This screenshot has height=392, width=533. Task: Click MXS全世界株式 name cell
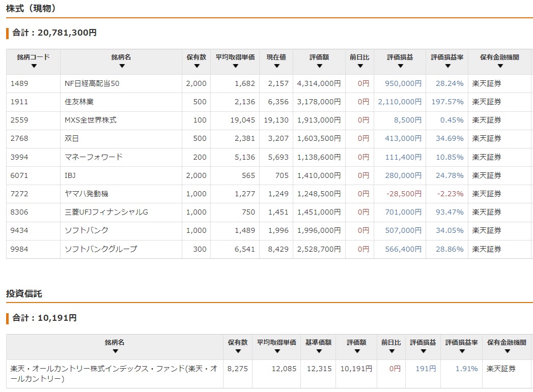[x=91, y=120]
